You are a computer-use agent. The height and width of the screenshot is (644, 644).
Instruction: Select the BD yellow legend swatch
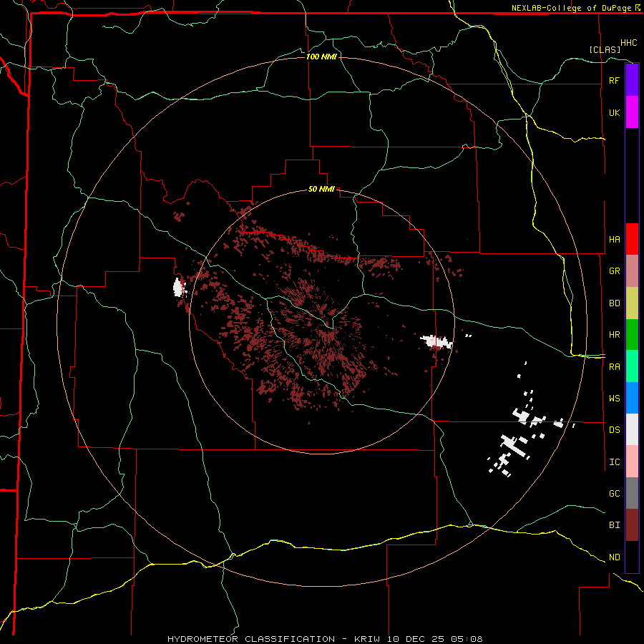632,303
